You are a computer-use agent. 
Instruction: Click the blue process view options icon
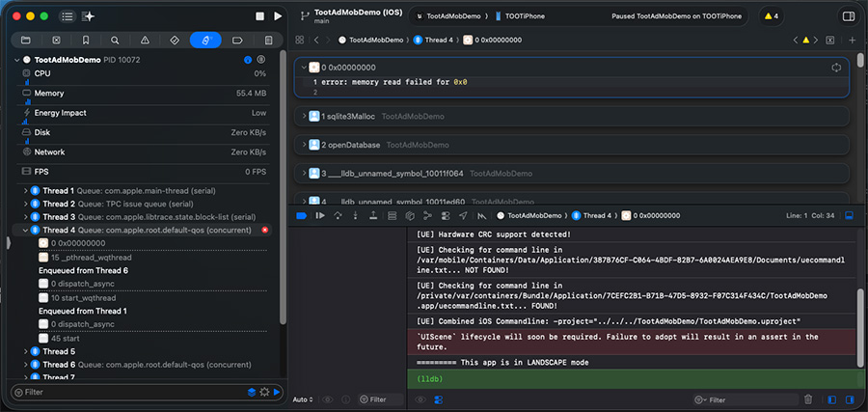click(248, 60)
